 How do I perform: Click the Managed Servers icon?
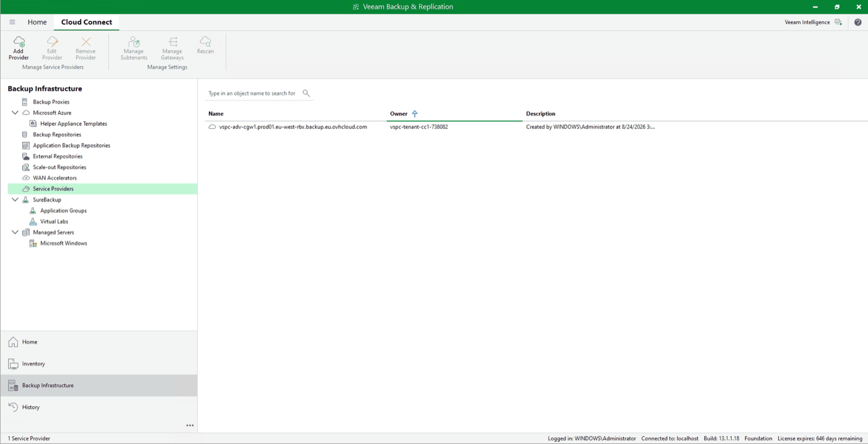point(25,233)
